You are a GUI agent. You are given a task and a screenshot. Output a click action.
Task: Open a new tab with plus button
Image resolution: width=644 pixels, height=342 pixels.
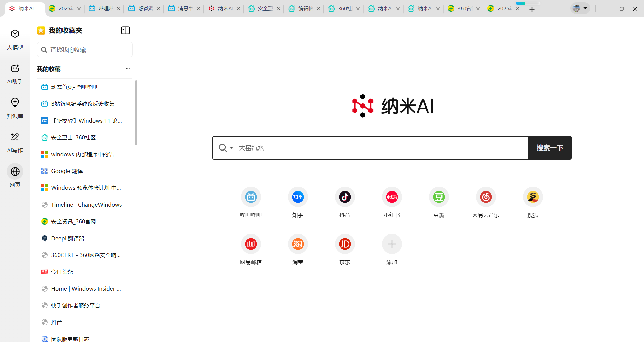coord(532,10)
